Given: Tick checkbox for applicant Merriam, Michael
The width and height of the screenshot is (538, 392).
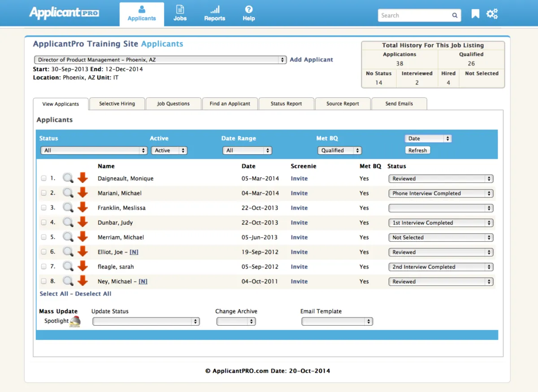Looking at the screenshot, I should (43, 237).
